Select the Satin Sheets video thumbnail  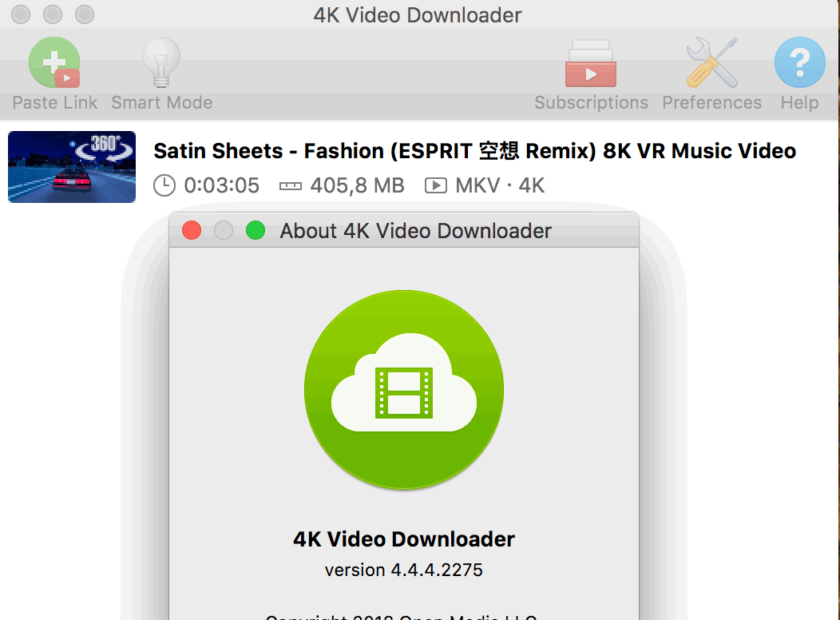point(72,167)
